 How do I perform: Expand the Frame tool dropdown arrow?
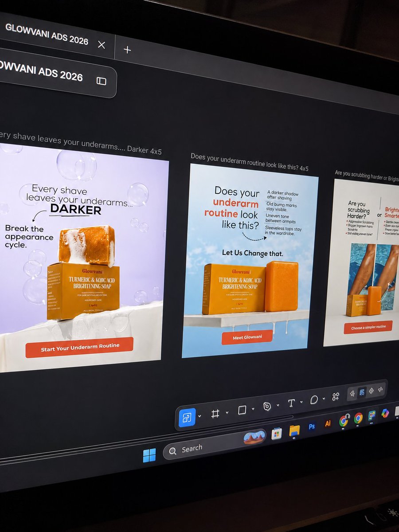tap(227, 412)
